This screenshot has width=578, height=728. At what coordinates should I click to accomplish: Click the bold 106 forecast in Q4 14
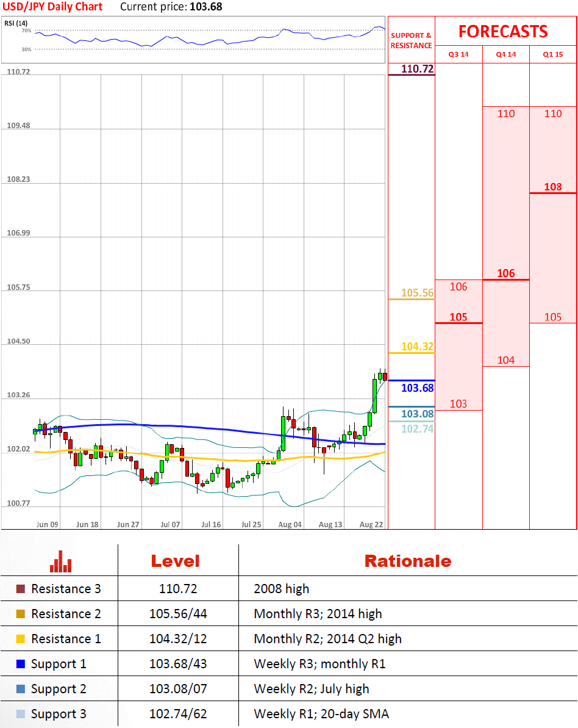506,273
